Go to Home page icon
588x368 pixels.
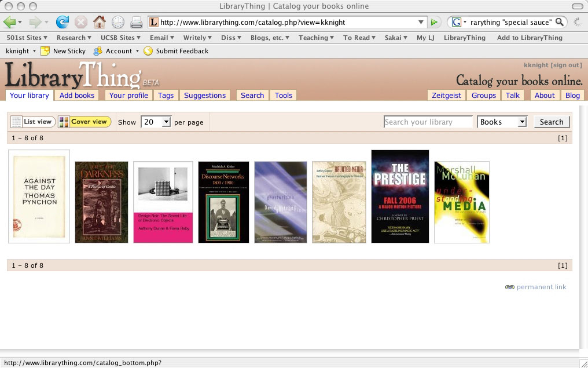coord(100,22)
